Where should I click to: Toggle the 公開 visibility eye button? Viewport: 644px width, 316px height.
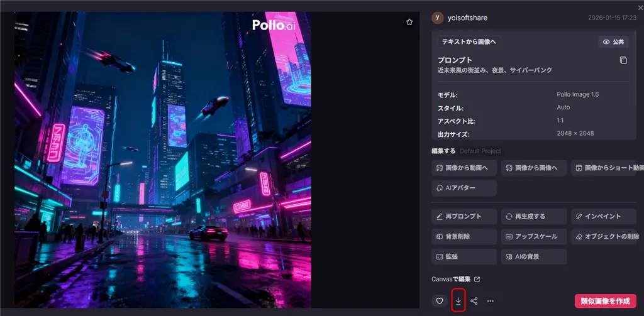pyautogui.click(x=613, y=42)
